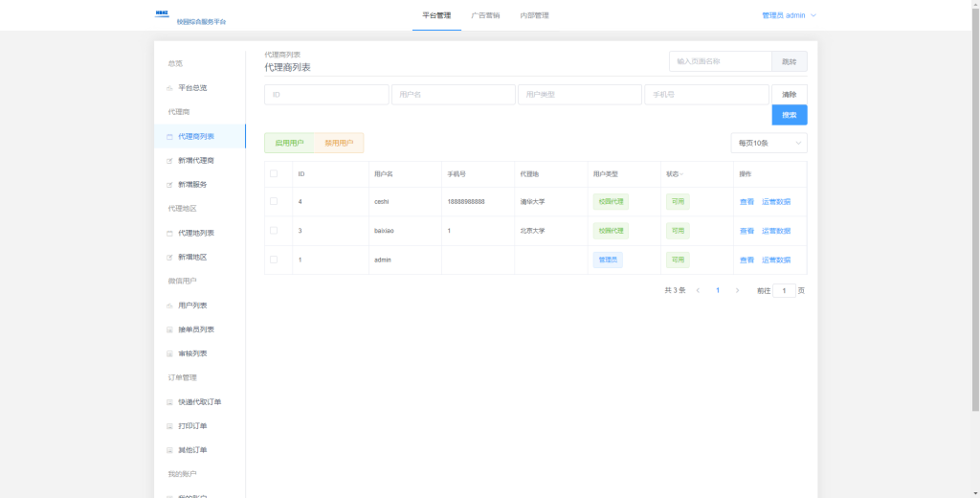Click the 跳转 jump button
Viewport: 980px width, 498px height.
pos(790,61)
